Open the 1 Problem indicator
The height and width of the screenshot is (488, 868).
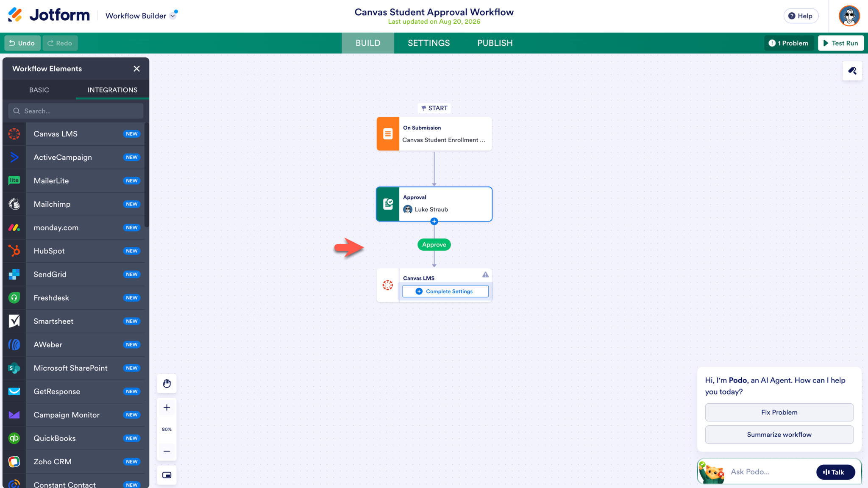point(789,43)
